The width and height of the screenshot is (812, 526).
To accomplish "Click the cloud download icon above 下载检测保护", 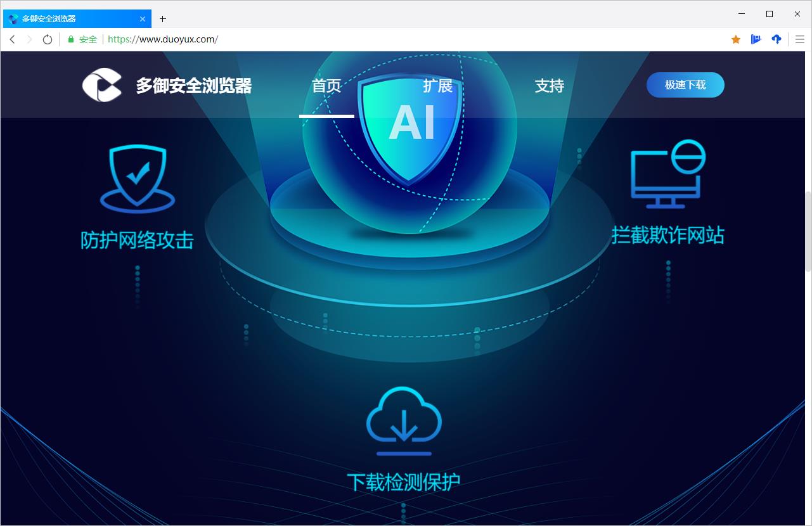I will (x=403, y=420).
